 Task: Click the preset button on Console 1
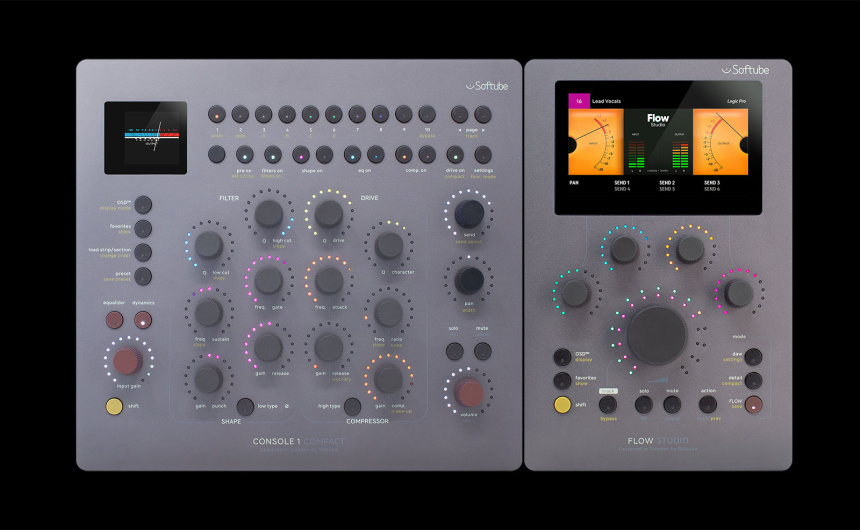143,276
